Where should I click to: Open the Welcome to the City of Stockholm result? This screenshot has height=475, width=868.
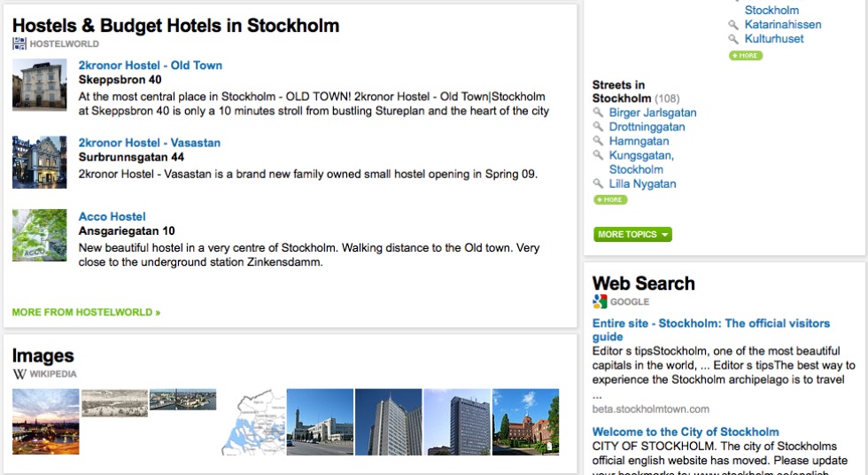(686, 432)
